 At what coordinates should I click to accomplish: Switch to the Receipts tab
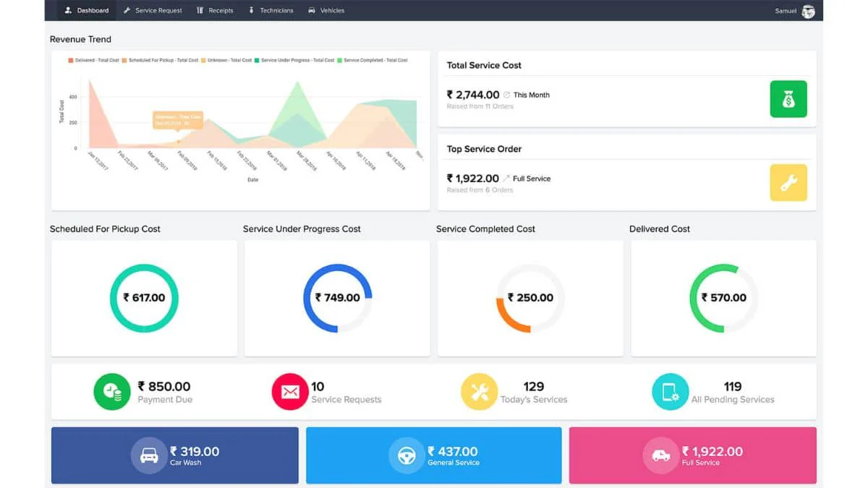click(x=215, y=10)
